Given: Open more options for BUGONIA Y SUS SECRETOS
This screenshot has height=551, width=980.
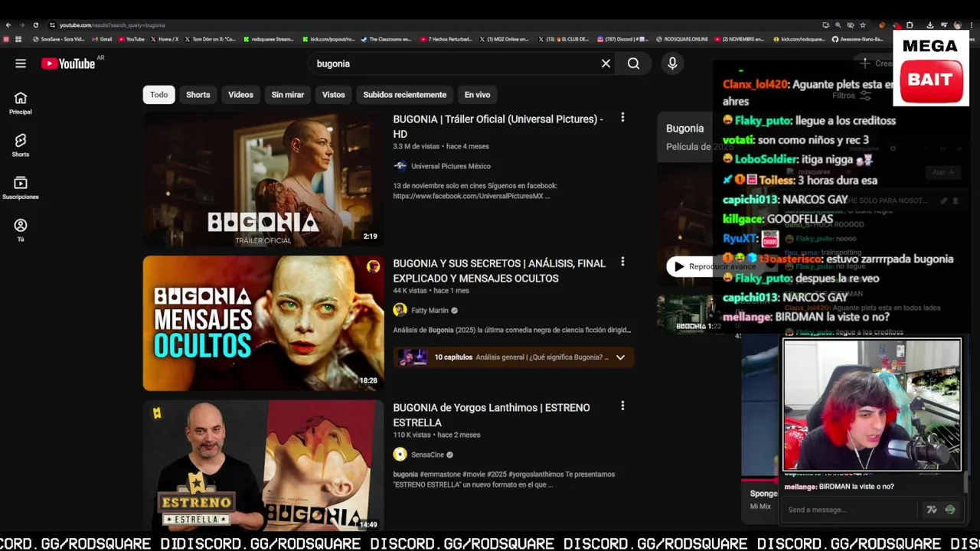Looking at the screenshot, I should (x=622, y=262).
